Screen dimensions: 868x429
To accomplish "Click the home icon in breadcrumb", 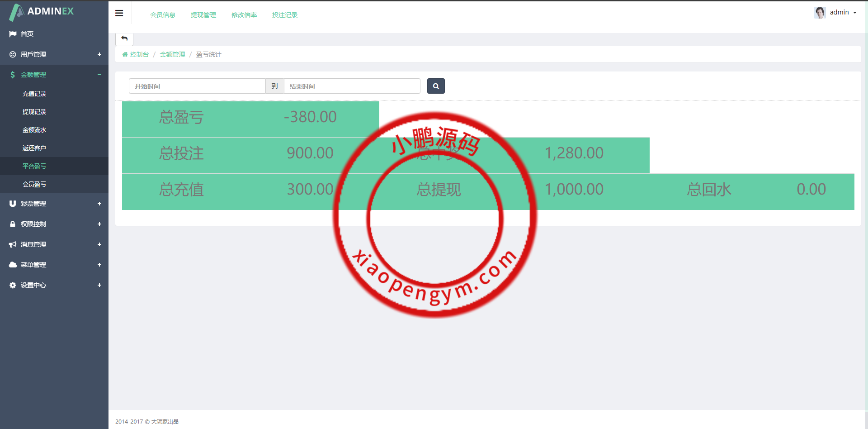I will [125, 54].
